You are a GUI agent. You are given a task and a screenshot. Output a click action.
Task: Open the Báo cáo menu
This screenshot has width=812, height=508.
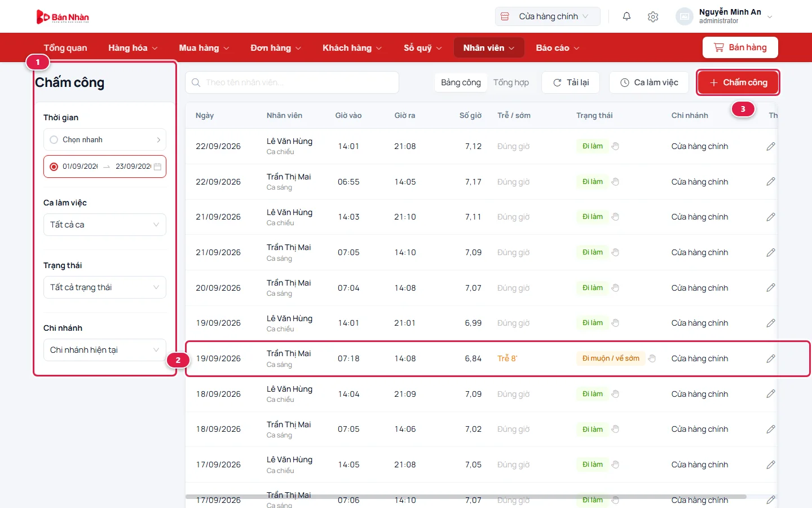(558, 48)
